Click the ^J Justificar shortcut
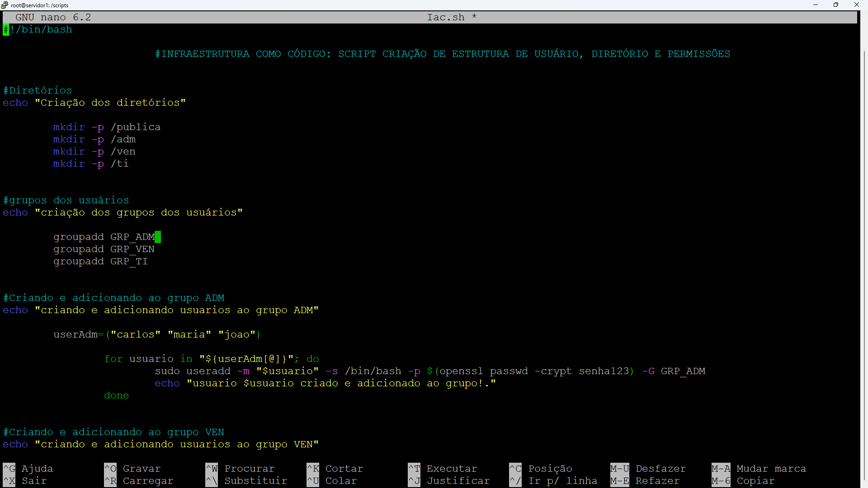The height and width of the screenshot is (488, 868). [449, 481]
